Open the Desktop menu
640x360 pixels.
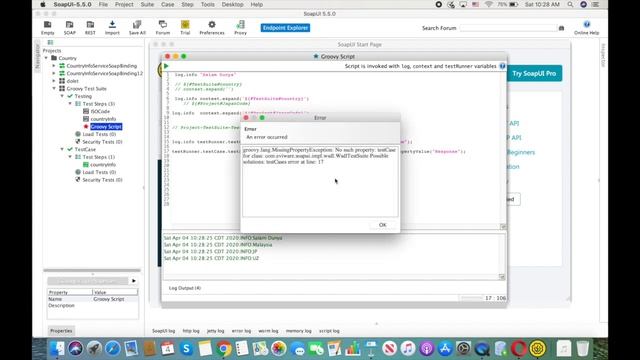(x=233, y=4)
